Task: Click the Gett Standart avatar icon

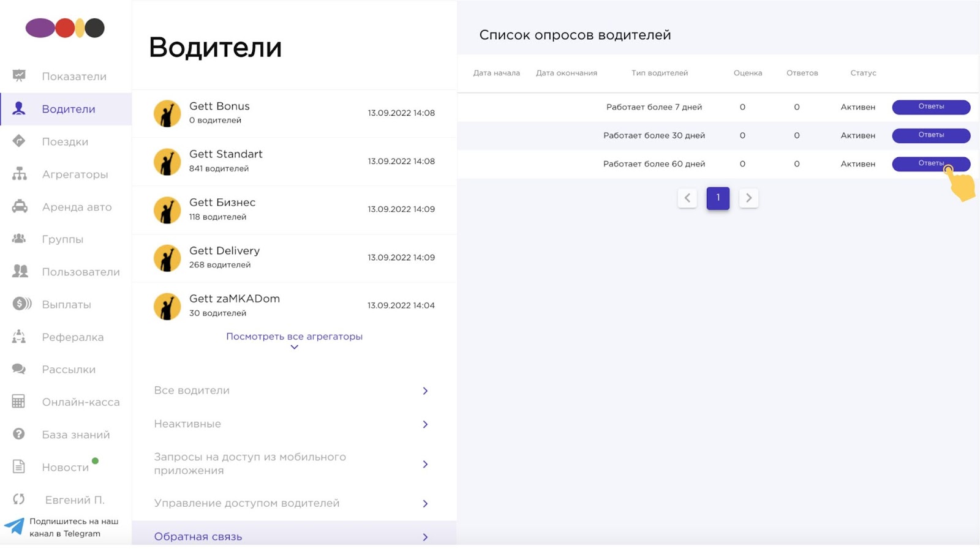Action: click(167, 162)
